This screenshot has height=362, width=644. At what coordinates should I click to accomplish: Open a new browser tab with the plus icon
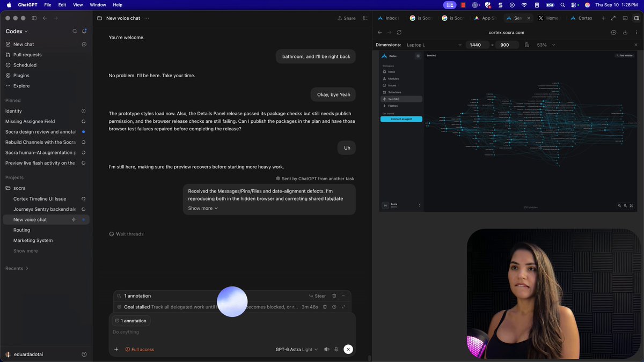click(x=603, y=18)
